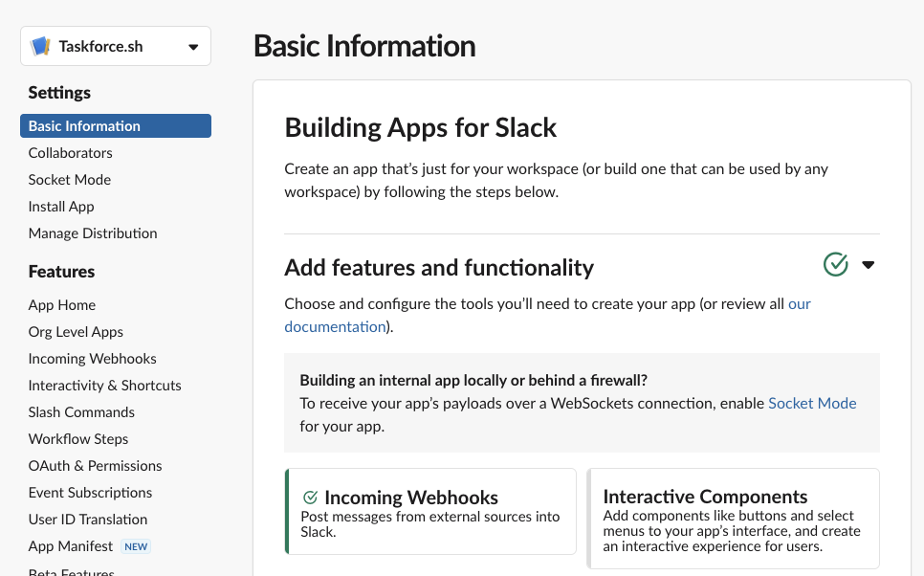Screen dimensions: 924x576
Task: Collapse the Add features and functionality section
Action: pyautogui.click(x=869, y=265)
